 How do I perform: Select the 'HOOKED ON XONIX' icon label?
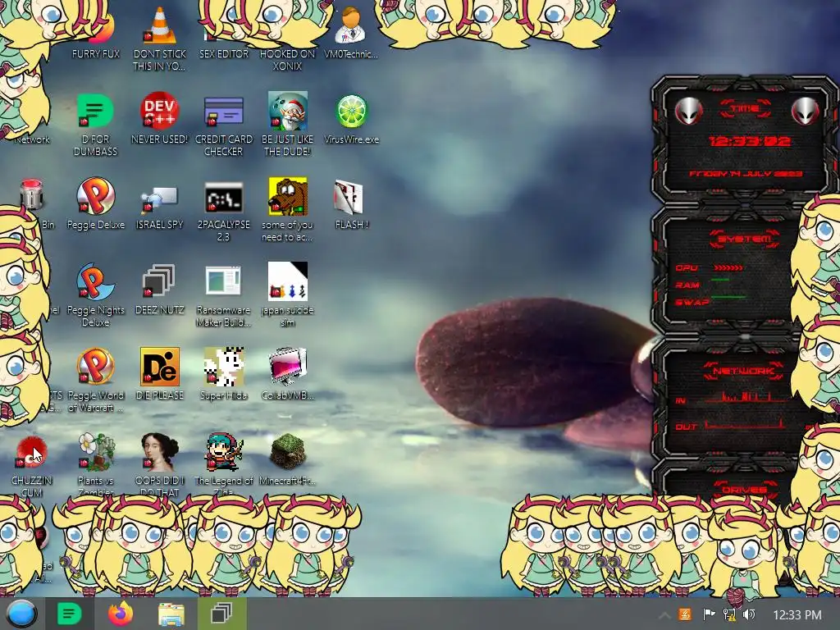(x=288, y=60)
